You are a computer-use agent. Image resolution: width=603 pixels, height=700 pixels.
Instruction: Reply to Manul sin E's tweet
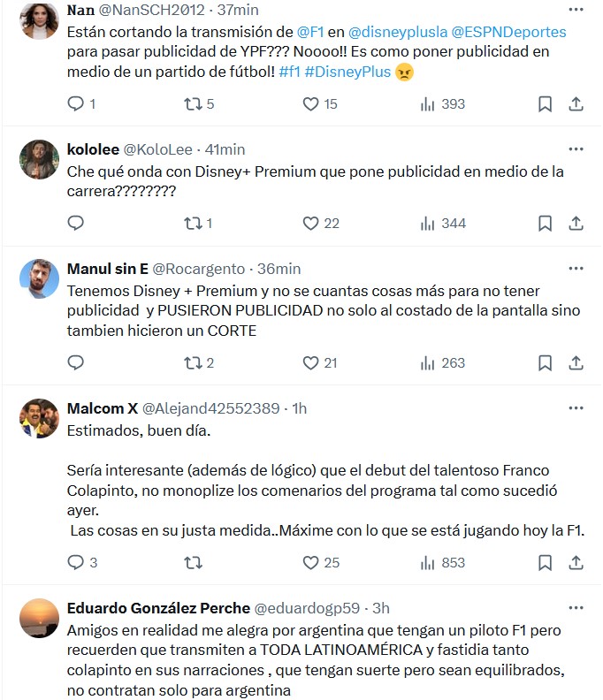point(76,362)
